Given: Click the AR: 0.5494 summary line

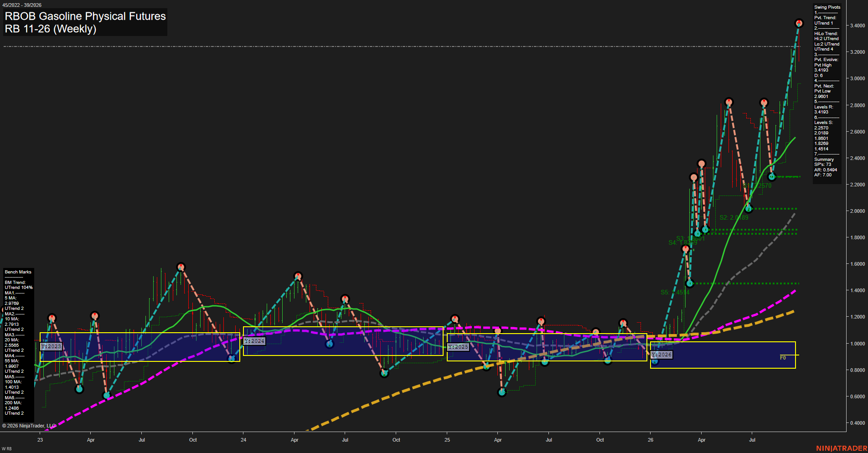Looking at the screenshot, I should pyautogui.click(x=826, y=170).
